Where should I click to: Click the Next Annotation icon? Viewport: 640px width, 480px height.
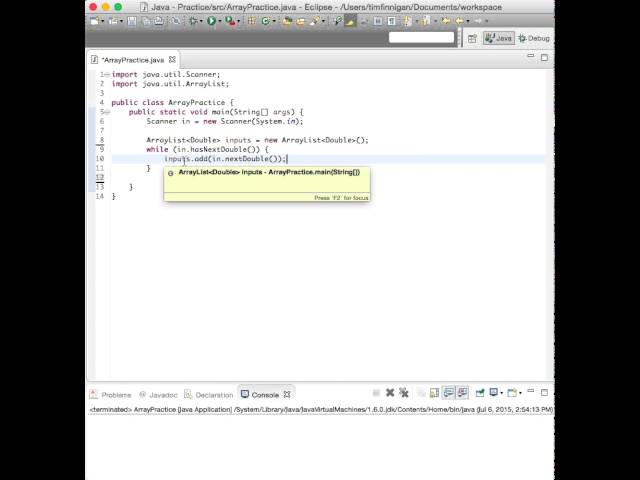point(407,21)
